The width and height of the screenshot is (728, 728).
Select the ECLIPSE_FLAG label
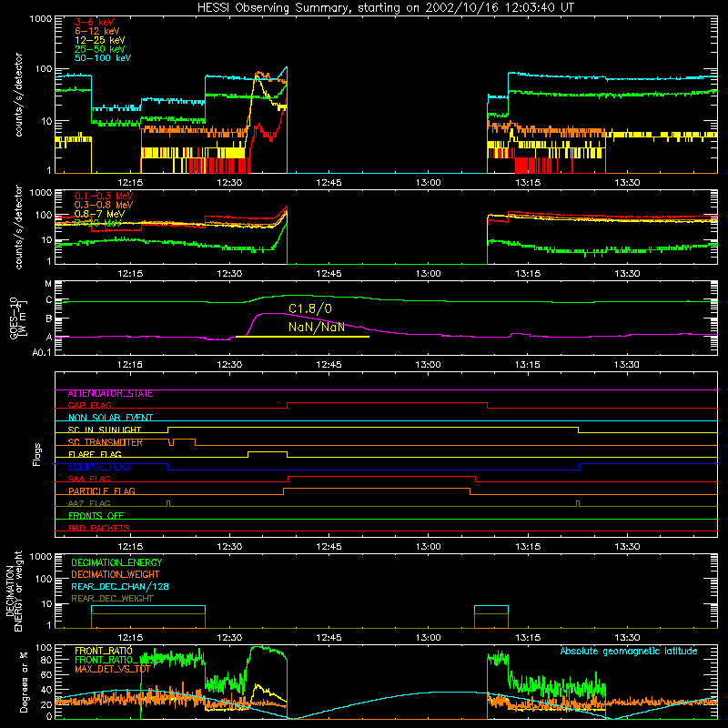point(99,467)
